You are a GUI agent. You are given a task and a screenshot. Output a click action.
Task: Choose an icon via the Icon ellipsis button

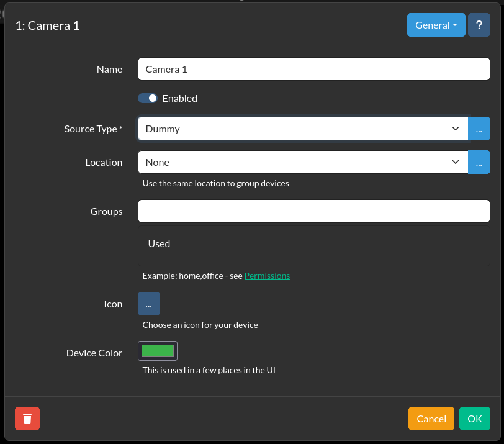tap(149, 304)
